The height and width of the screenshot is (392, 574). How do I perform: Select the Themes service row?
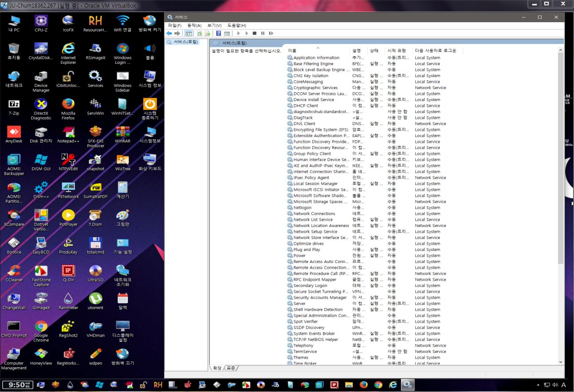[375, 357]
